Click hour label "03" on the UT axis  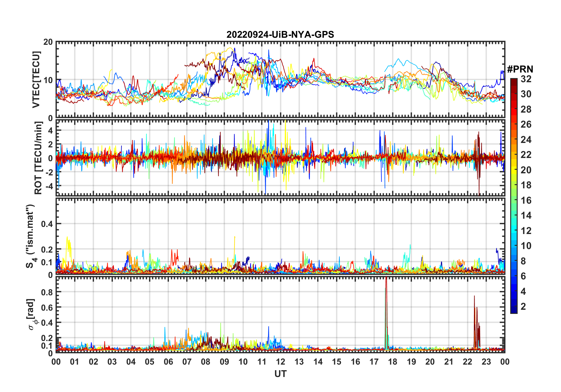(112, 362)
